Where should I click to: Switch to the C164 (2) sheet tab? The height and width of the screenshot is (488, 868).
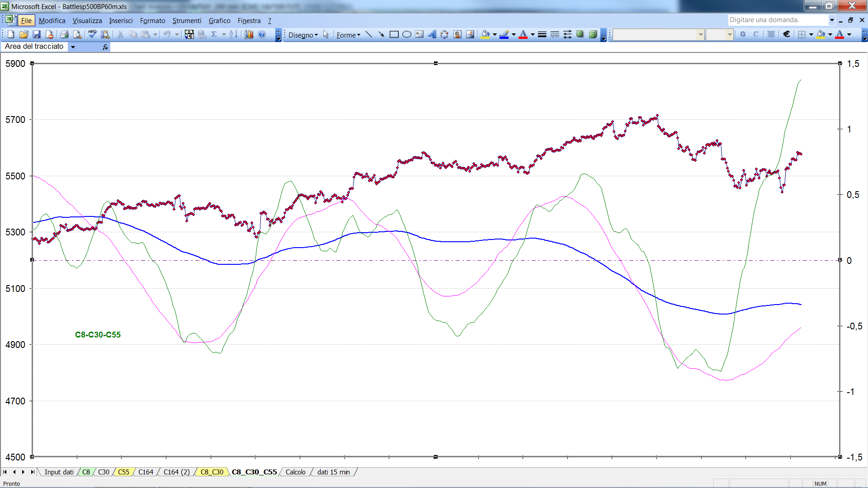coord(176,472)
